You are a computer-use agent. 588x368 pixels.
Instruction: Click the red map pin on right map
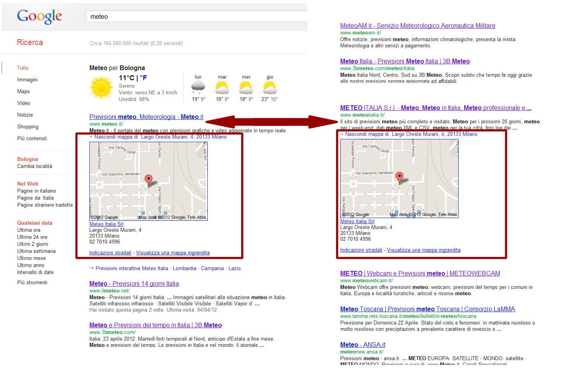pos(399,177)
